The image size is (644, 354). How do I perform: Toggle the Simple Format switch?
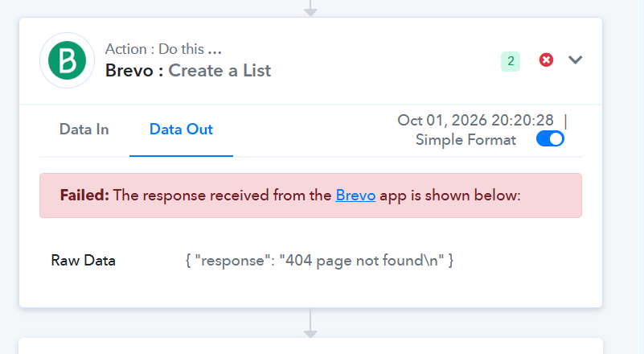[x=550, y=139]
